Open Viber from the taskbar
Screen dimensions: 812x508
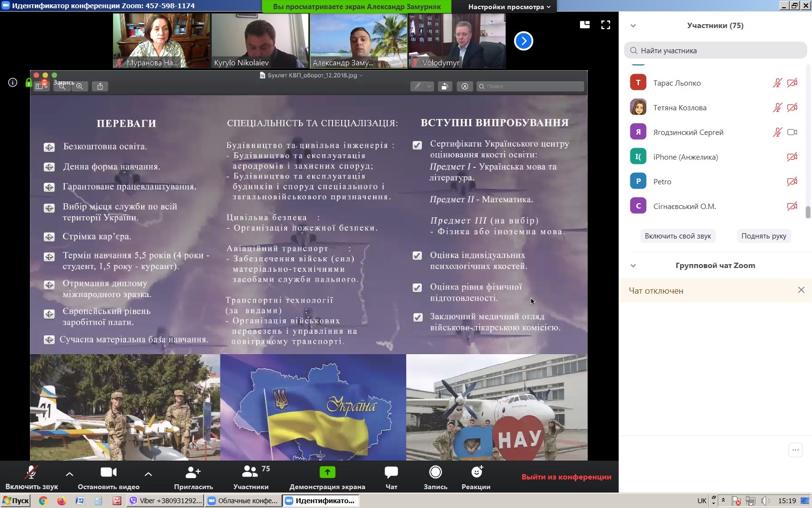166,501
